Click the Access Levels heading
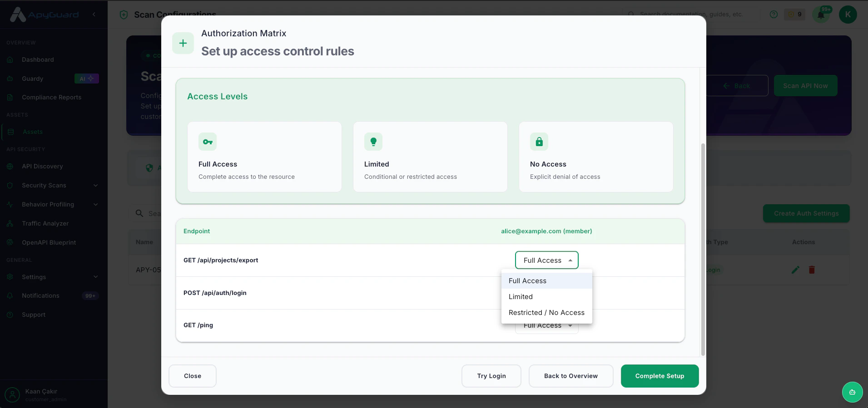This screenshot has width=868, height=408. 217,96
